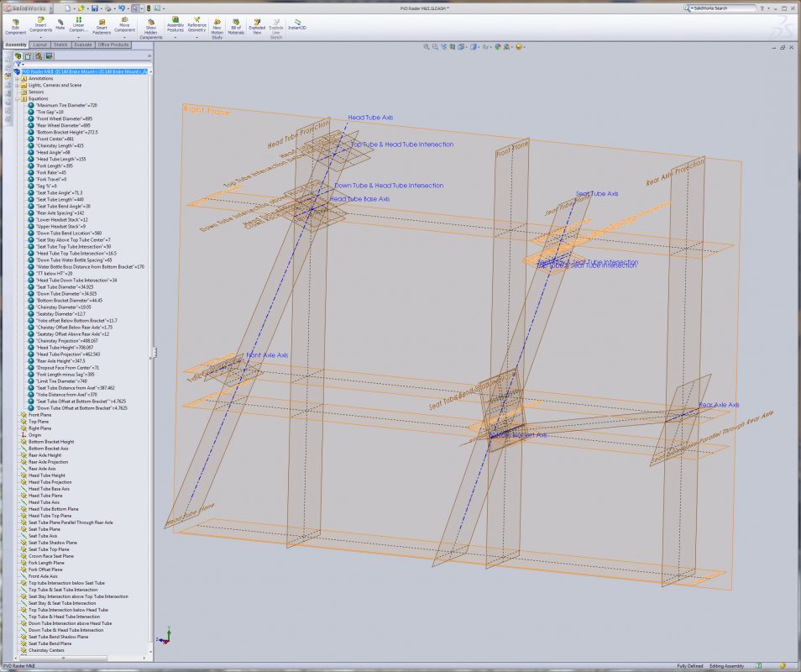This screenshot has width=801, height=672.
Task: Open the Smart Fasteners tool
Action: coord(102,25)
